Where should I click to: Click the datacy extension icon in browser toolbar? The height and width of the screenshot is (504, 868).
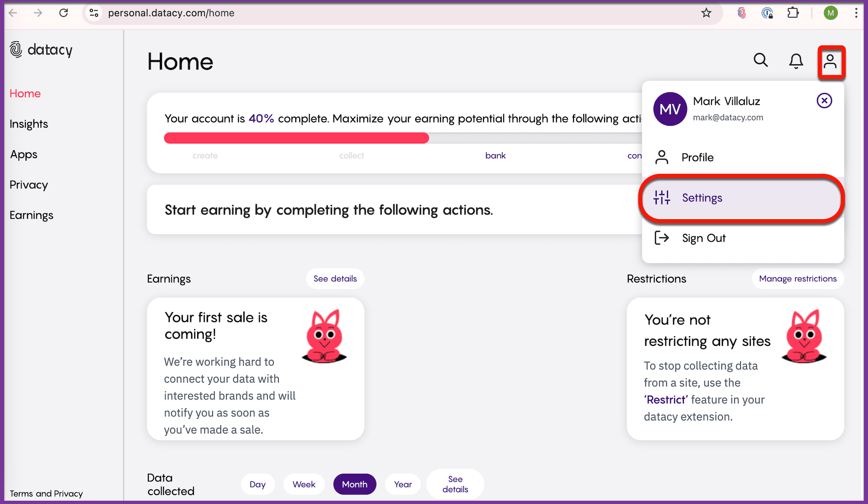tap(741, 13)
